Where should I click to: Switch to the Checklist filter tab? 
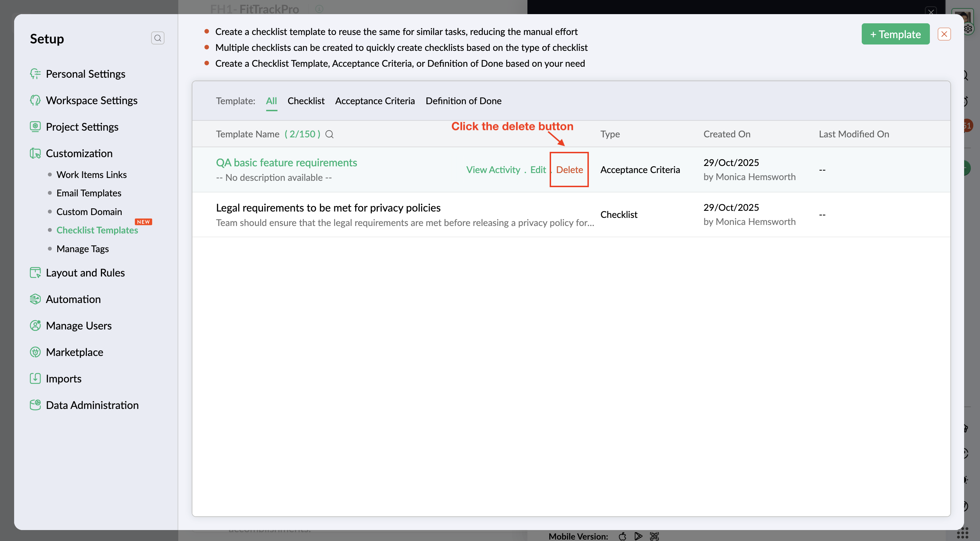click(306, 101)
